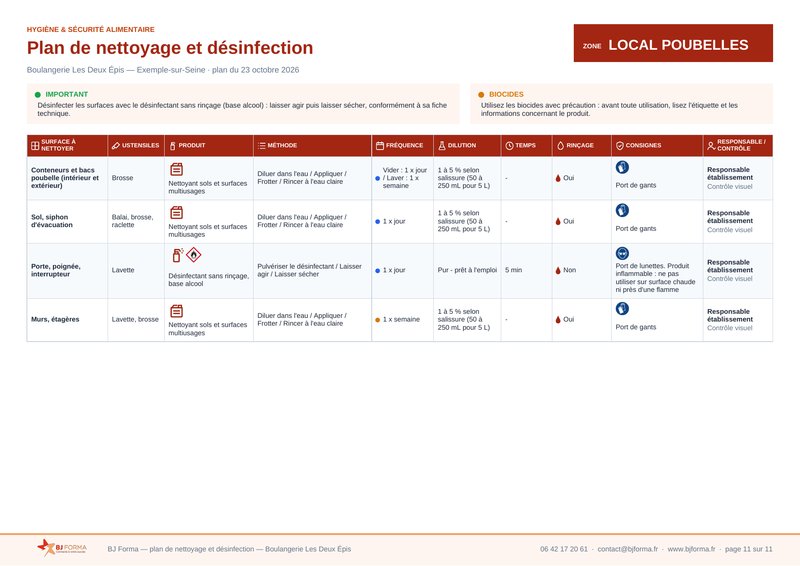Click the CONSIGNES column header label

(x=643, y=145)
